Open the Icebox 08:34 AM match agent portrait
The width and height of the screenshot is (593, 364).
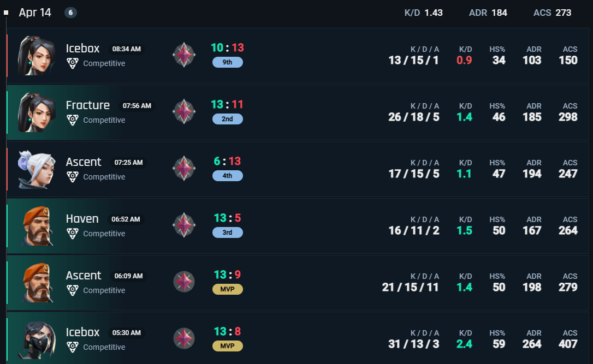(x=36, y=56)
